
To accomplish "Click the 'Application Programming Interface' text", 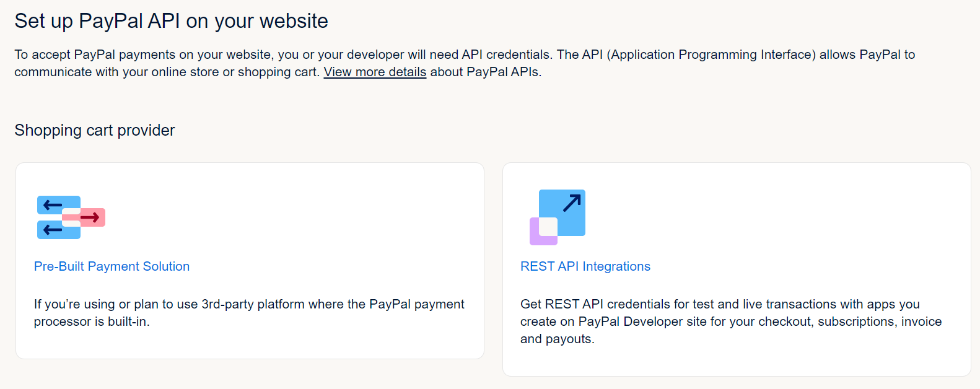I will (x=711, y=55).
